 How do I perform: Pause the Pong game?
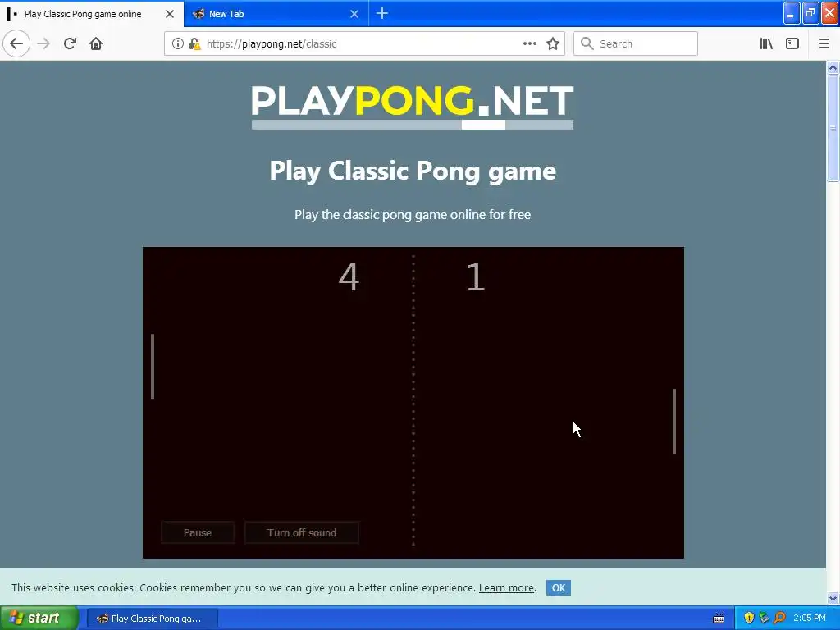click(x=198, y=532)
